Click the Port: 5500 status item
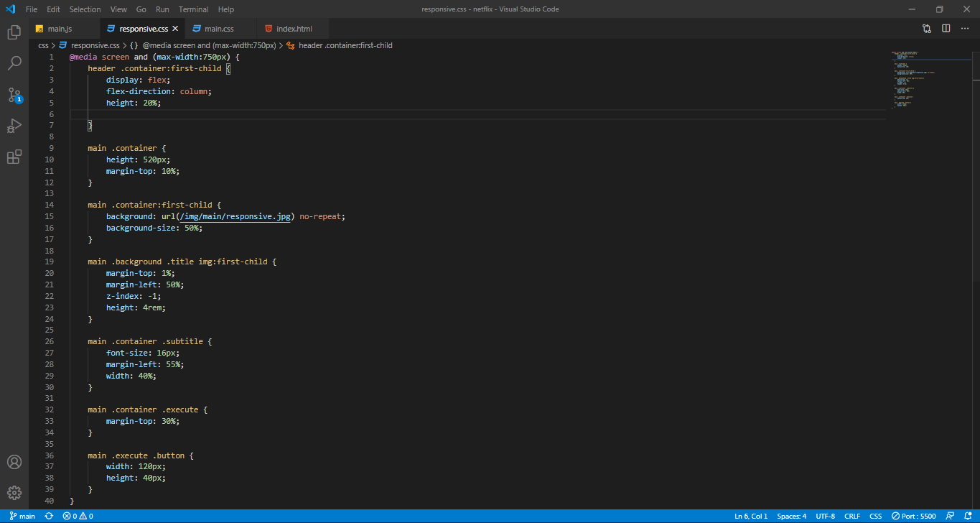The width and height of the screenshot is (980, 523). pyautogui.click(x=914, y=516)
